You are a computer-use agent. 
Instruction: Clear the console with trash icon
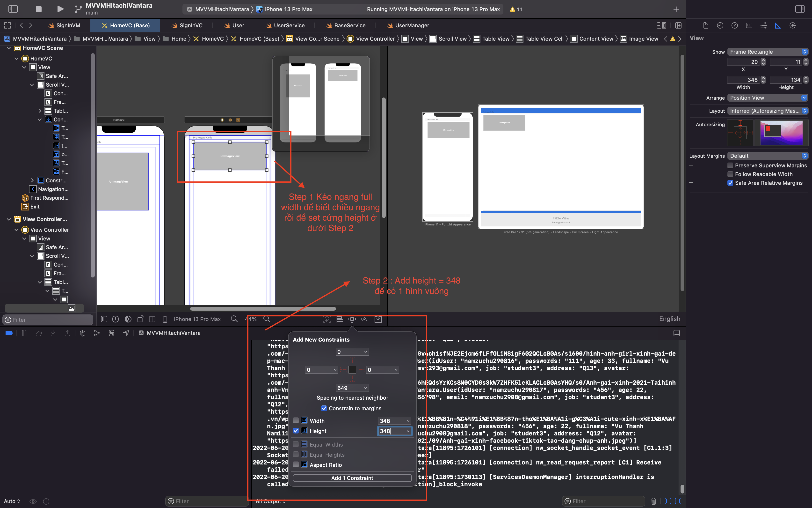654,501
